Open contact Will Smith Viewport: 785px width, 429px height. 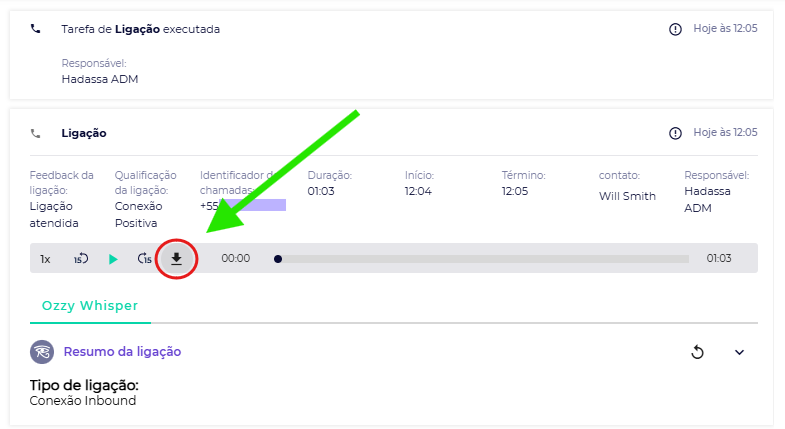(627, 196)
